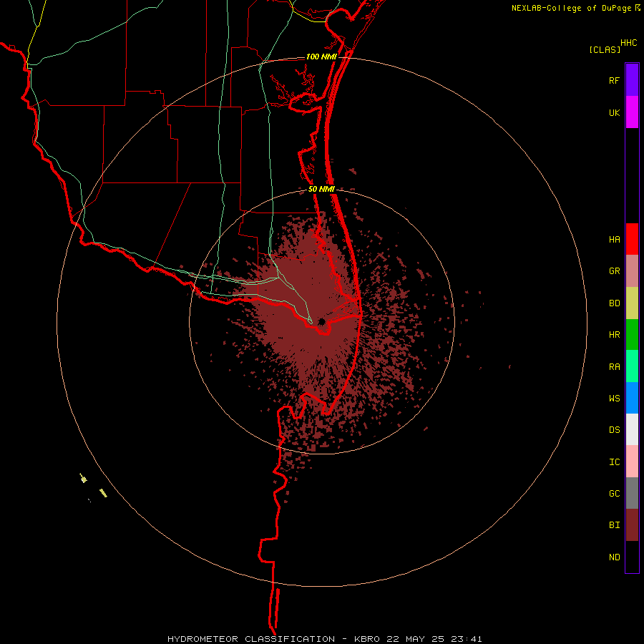The height and width of the screenshot is (644, 644).
Task: Click the 50 NMI range ring label
Action: [x=321, y=189]
